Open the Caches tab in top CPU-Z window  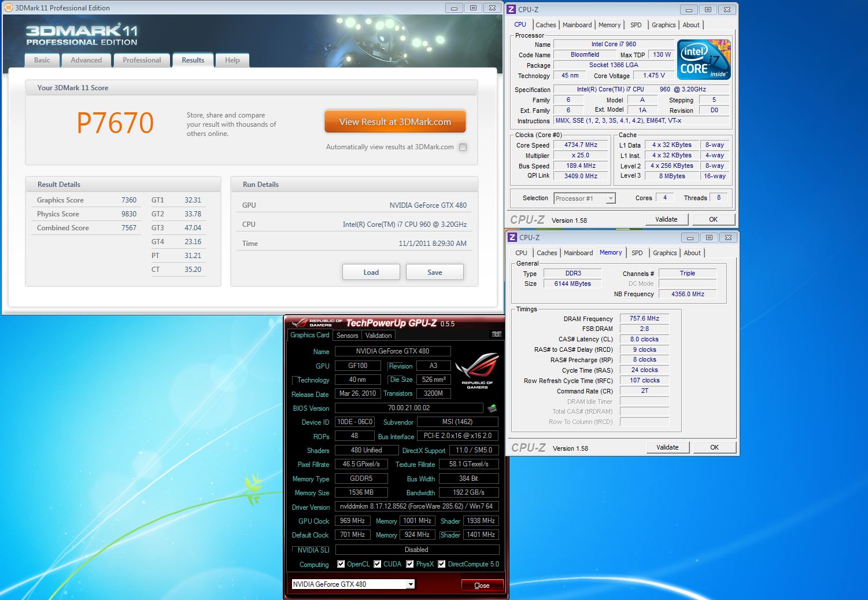[x=545, y=25]
